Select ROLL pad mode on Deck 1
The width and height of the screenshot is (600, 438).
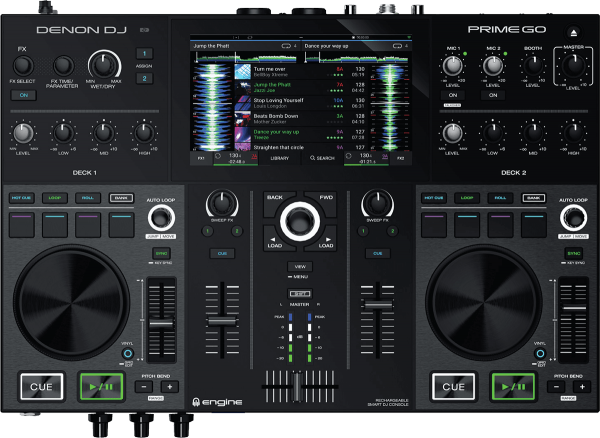(x=88, y=198)
